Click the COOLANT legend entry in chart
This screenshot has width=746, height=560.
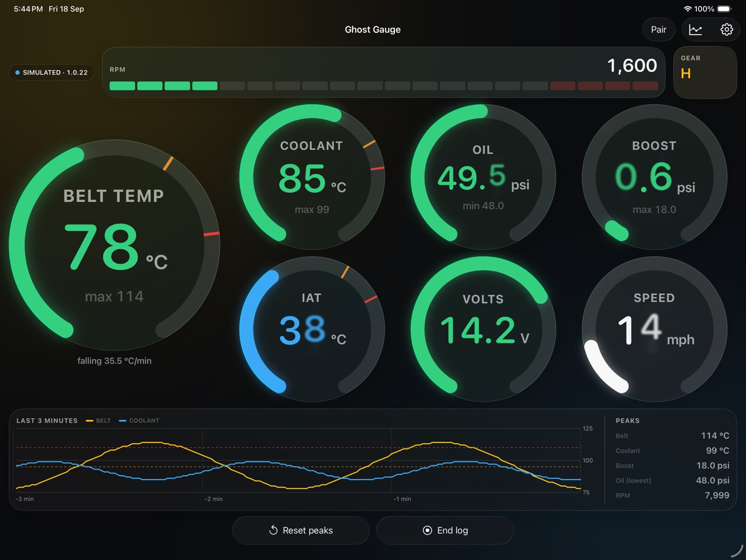(x=139, y=421)
